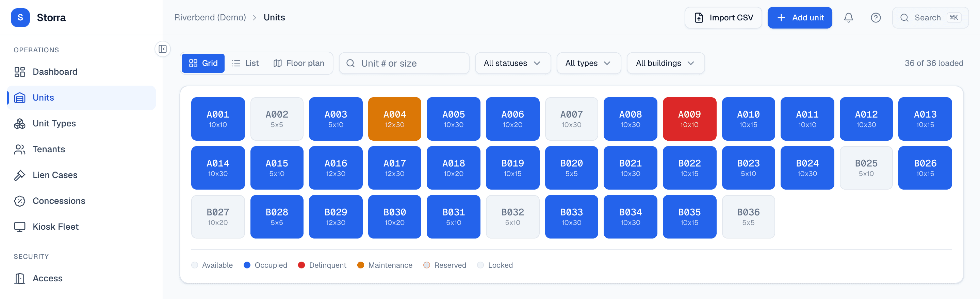Screen dimensions: 980x299
Task: Click the Delinquent red legend swatch
Action: tap(301, 265)
